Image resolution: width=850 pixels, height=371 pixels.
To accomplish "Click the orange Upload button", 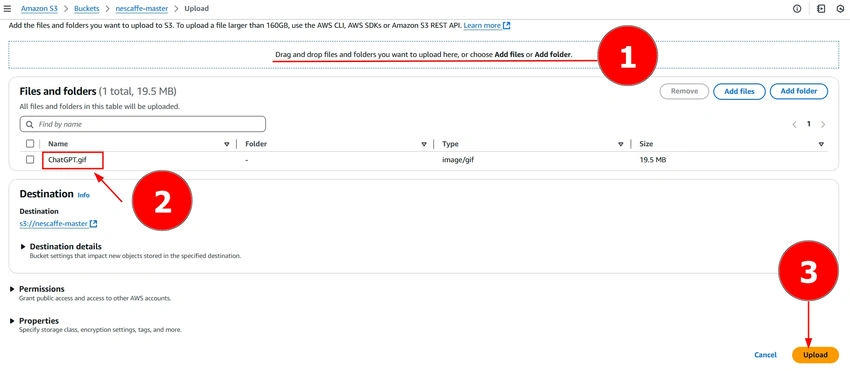I will [x=815, y=355].
